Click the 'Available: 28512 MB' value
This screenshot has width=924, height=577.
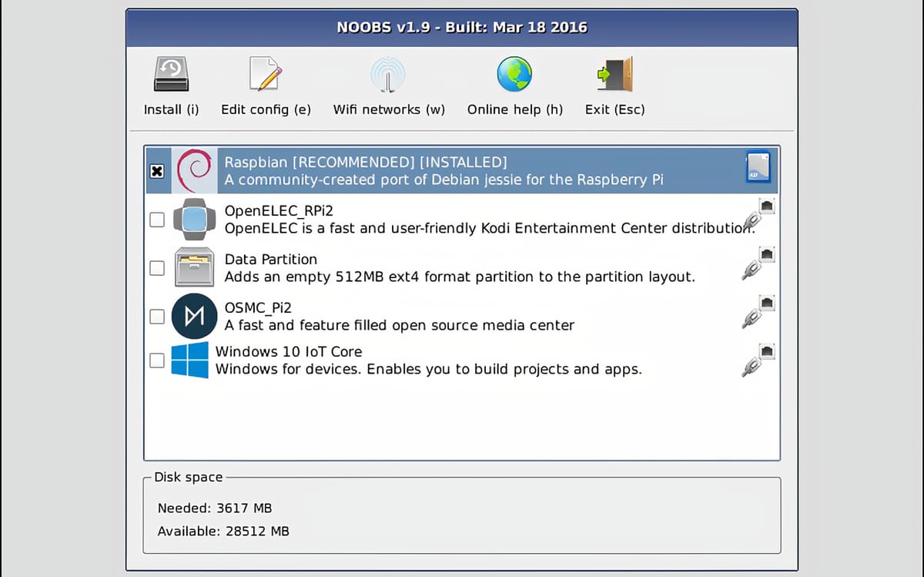tap(223, 532)
